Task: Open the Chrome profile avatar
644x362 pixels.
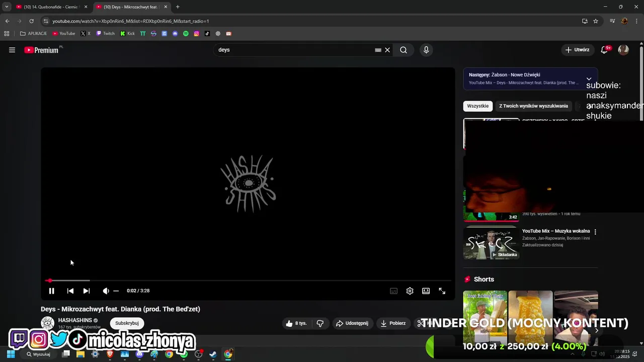Action: tap(624, 21)
